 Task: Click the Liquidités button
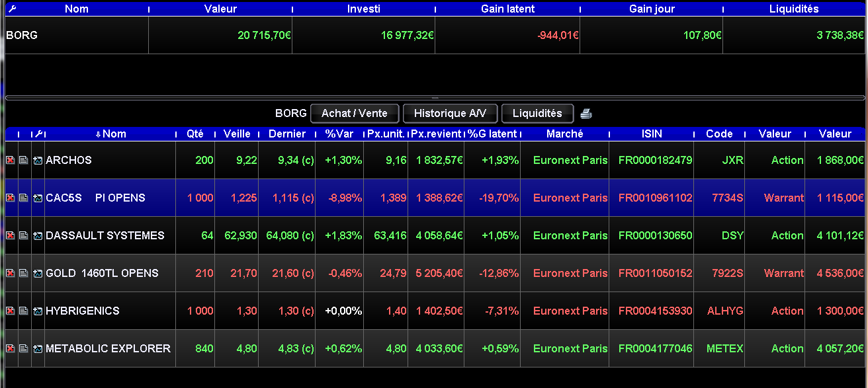click(537, 114)
